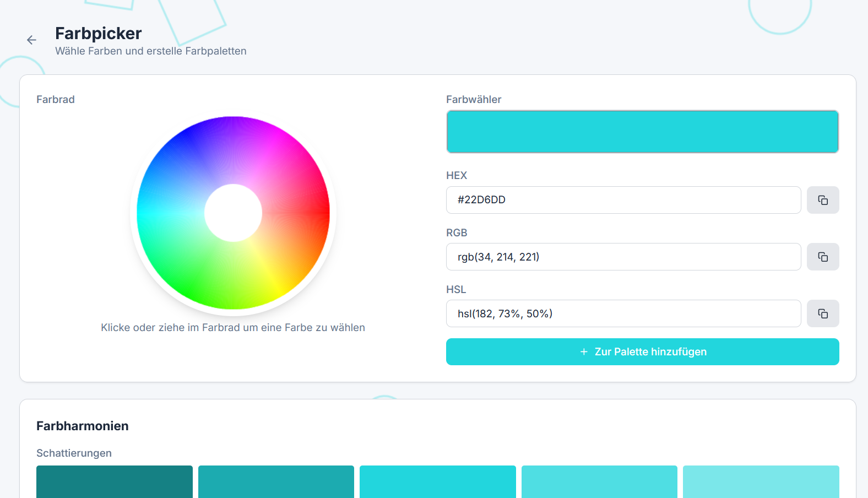Click the white center of the color wheel
The height and width of the screenshot is (498, 868).
pos(233,213)
